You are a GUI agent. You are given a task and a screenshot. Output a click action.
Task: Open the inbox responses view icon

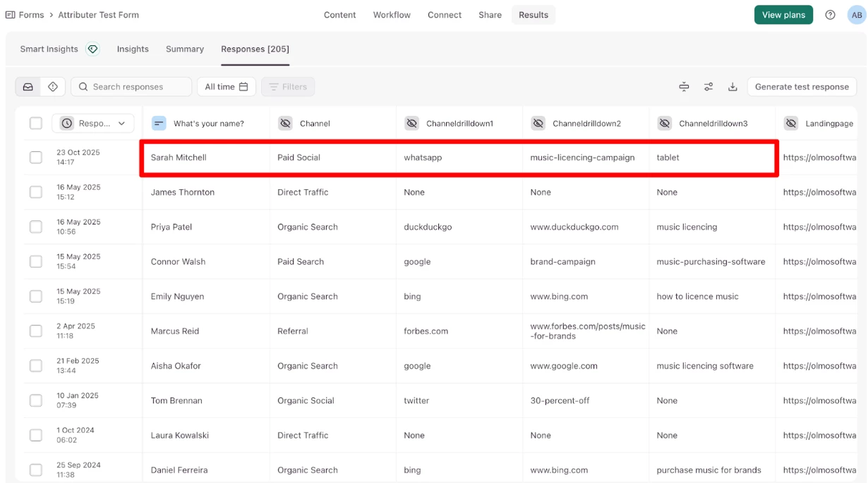coord(28,87)
